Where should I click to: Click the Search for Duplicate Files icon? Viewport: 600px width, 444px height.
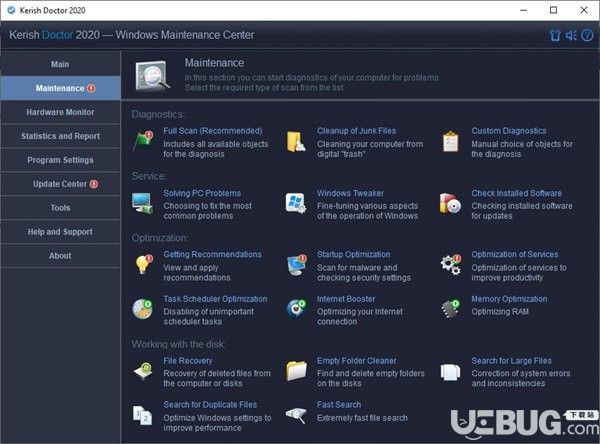(x=143, y=416)
